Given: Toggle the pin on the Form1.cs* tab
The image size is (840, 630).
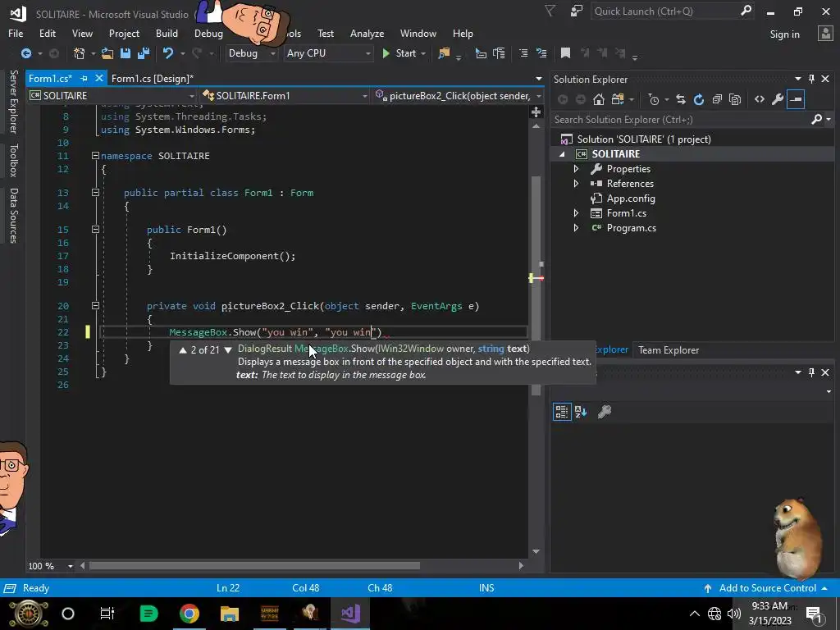Looking at the screenshot, I should (x=84, y=79).
